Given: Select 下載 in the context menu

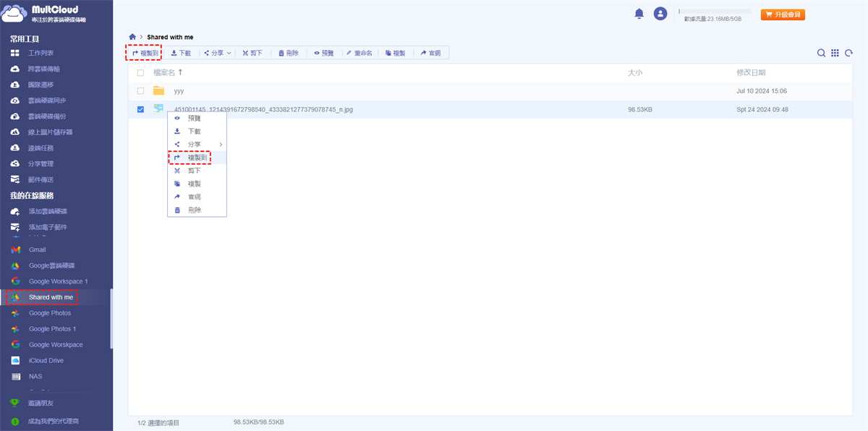Looking at the screenshot, I should (x=197, y=131).
